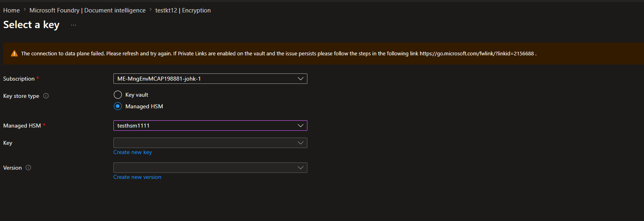
Task: Click the Managed HSM dropdown chevron arrow
Action: [301, 126]
